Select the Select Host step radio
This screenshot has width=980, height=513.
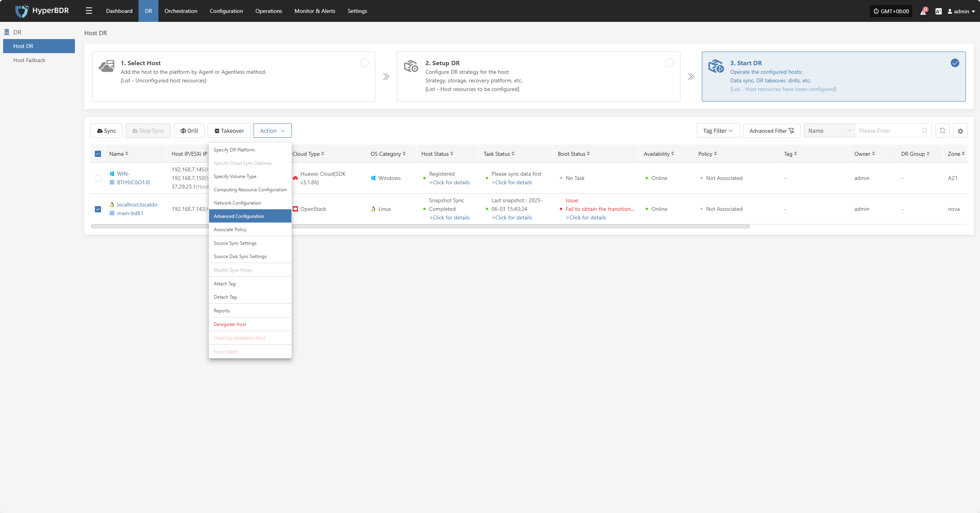364,63
